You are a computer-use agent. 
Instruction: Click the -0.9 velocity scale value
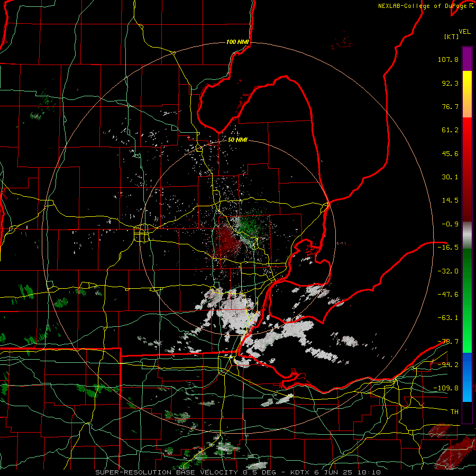tap(450, 224)
